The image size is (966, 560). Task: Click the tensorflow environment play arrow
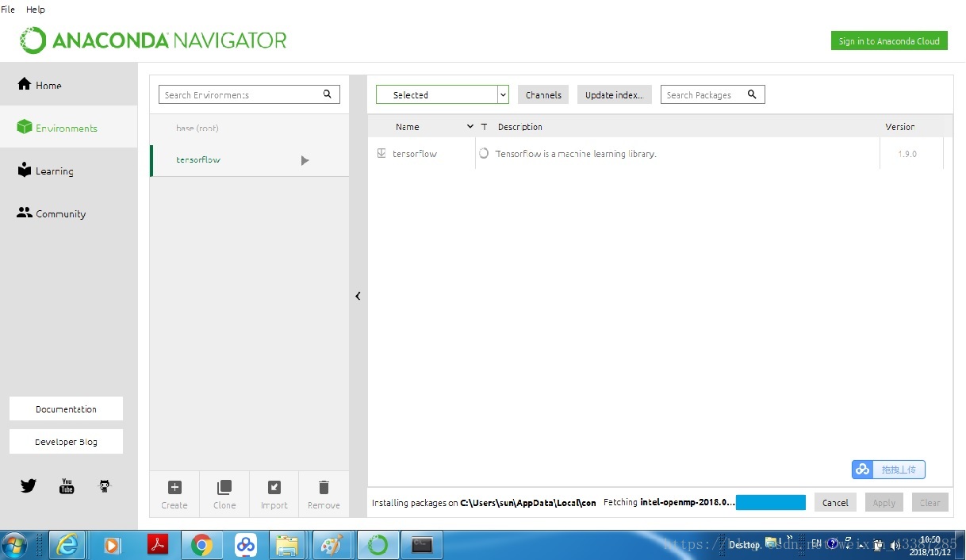pyautogui.click(x=305, y=160)
